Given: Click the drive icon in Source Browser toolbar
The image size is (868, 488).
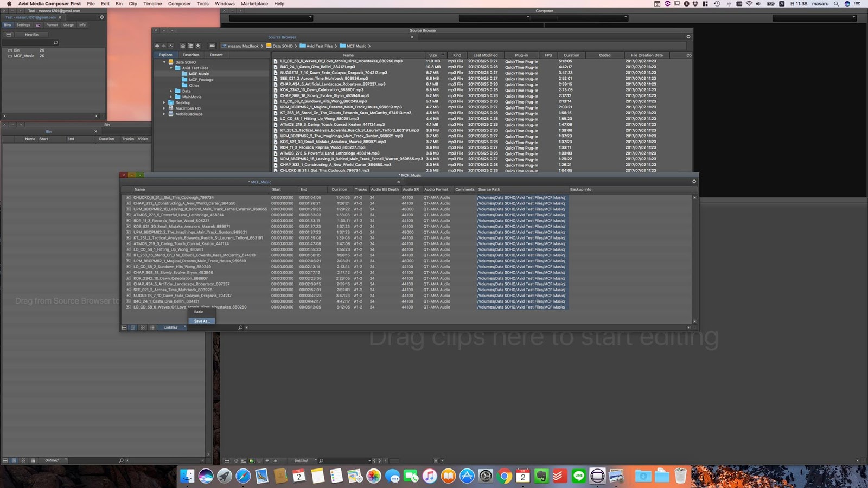Looking at the screenshot, I should point(212,46).
